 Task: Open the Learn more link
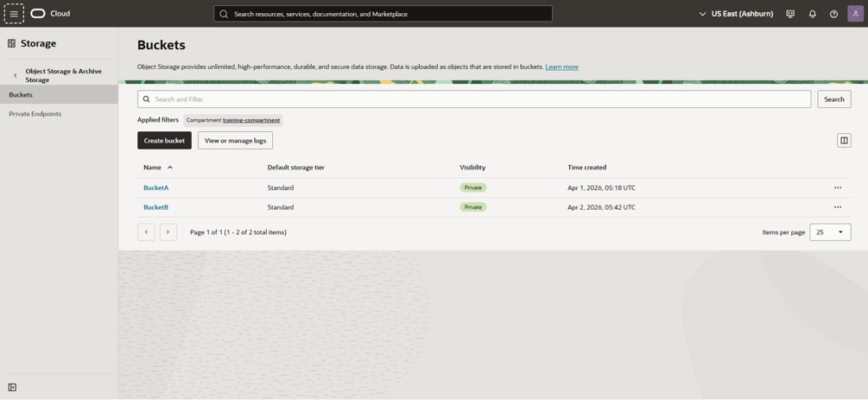point(562,67)
